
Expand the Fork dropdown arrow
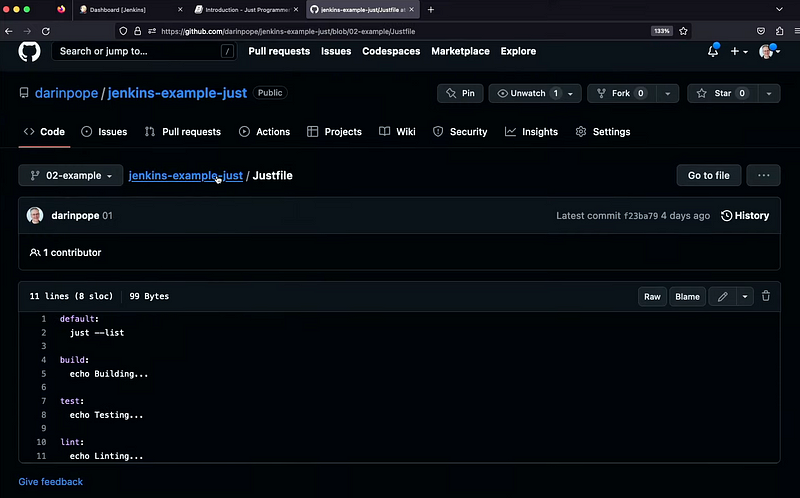(667, 93)
